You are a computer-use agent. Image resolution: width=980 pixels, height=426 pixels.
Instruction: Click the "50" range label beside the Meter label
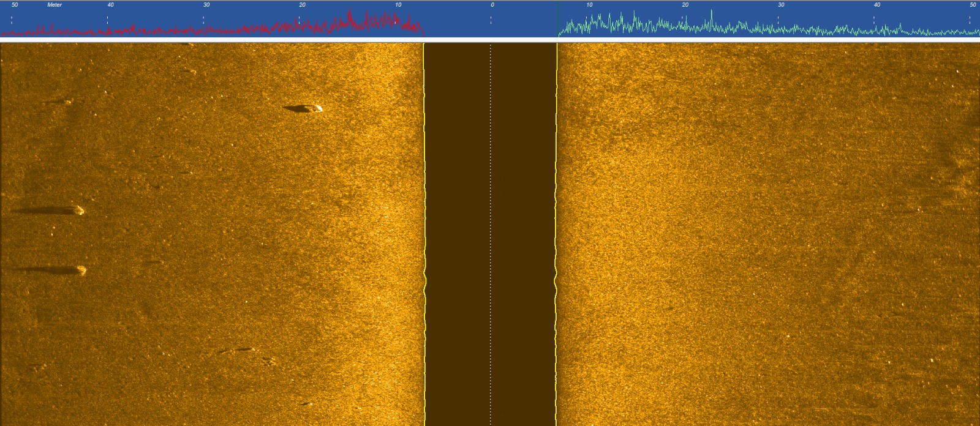coord(15,5)
